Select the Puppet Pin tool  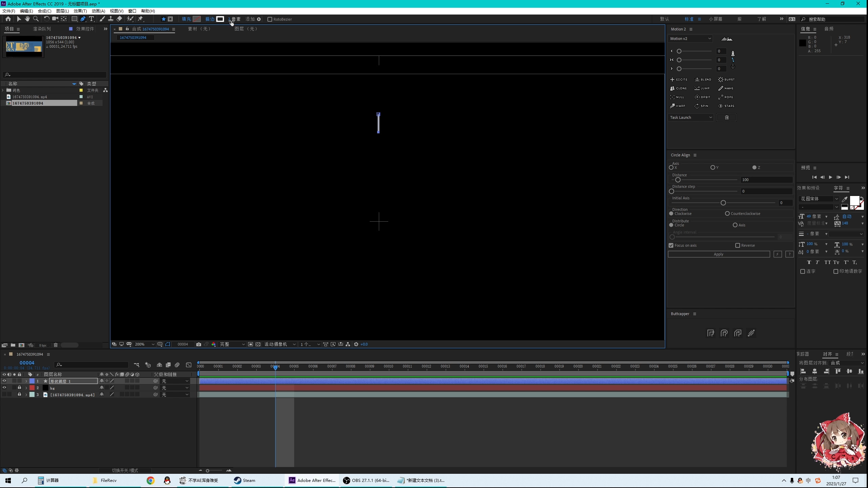coord(140,19)
